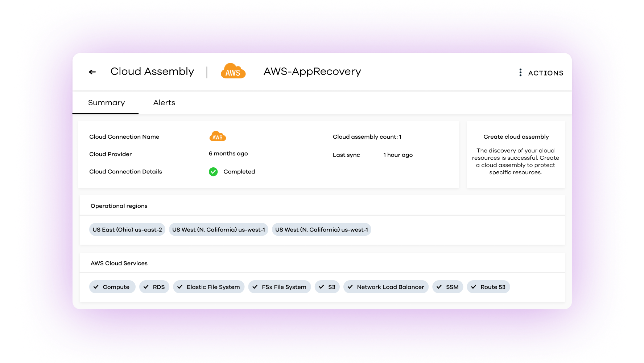Open the three-dot Actions menu icon
This screenshot has width=644, height=363.
coord(520,73)
